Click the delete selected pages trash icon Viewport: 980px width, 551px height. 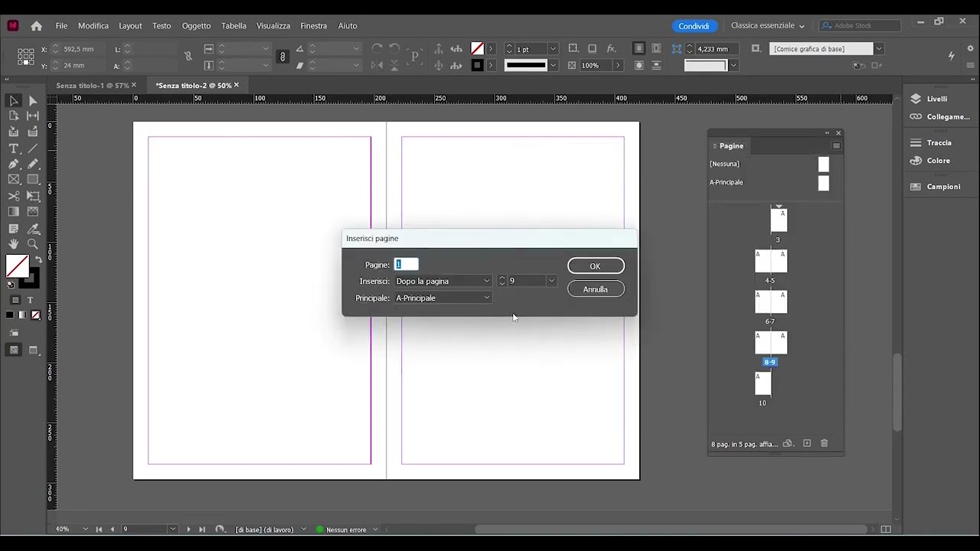pos(825,444)
